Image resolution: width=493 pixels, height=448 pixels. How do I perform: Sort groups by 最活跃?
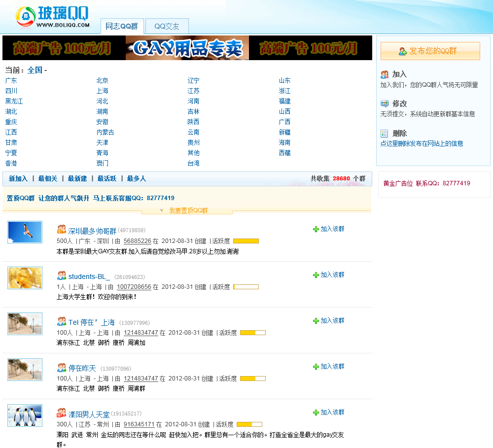click(107, 178)
